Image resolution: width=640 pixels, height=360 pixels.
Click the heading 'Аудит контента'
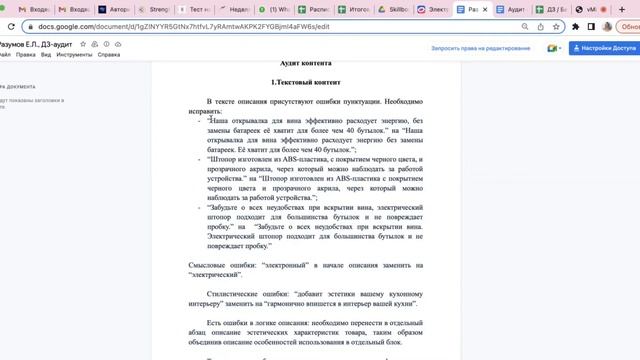pos(306,63)
